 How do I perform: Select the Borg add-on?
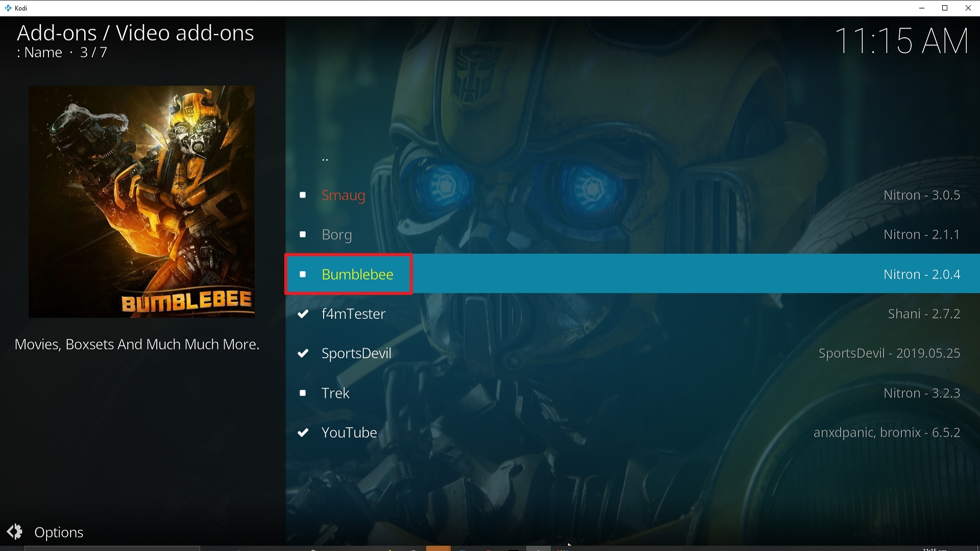[x=632, y=234]
